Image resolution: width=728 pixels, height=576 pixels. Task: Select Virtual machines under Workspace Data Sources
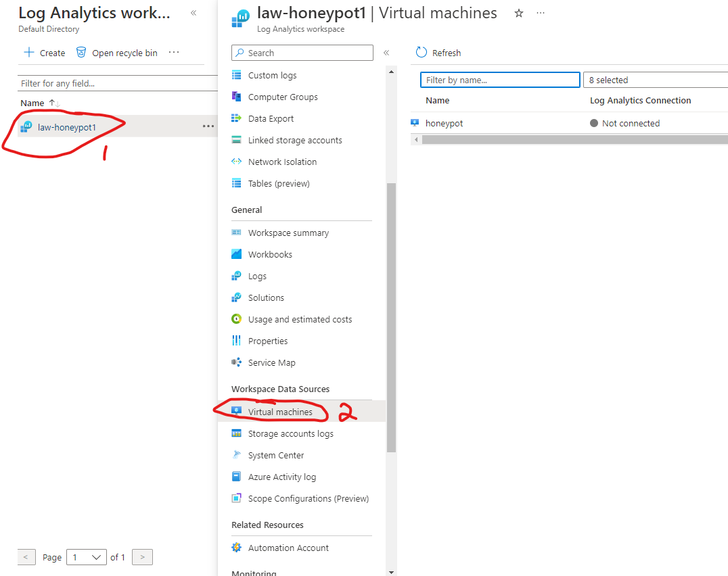281,412
